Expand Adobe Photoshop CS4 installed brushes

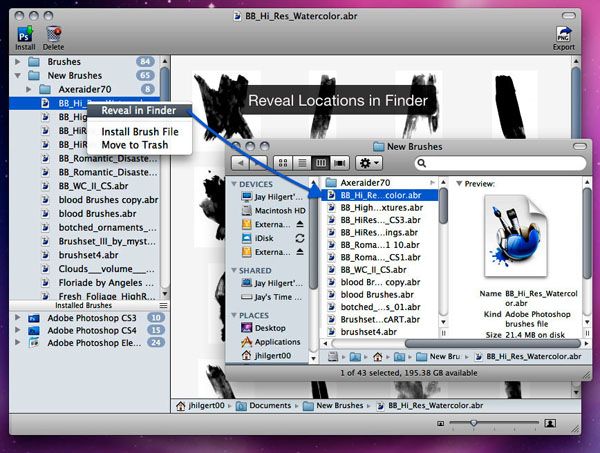pos(18,330)
